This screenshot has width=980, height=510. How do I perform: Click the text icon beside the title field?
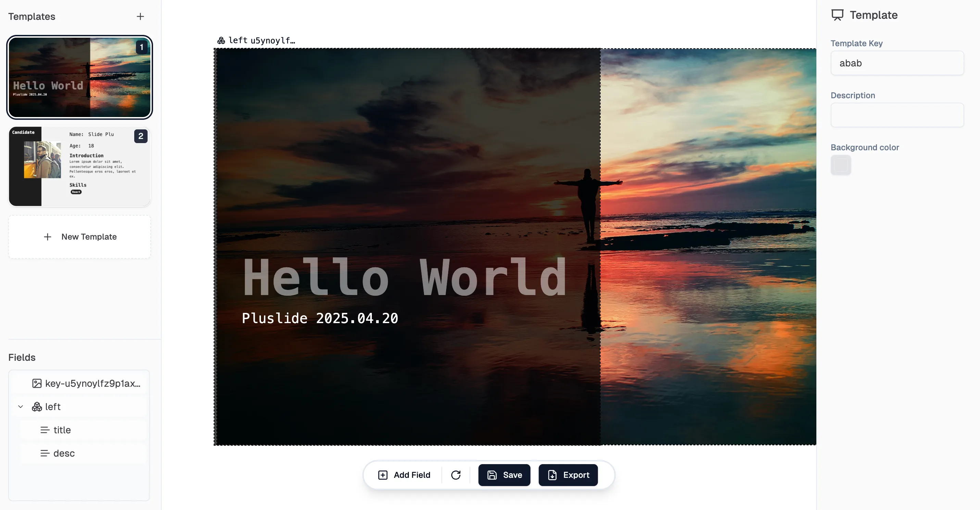point(45,430)
